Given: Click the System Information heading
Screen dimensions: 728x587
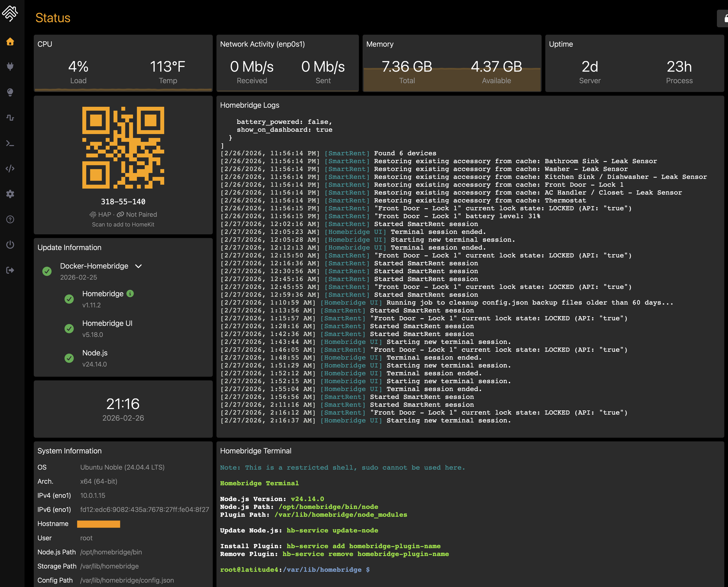Looking at the screenshot, I should [69, 451].
